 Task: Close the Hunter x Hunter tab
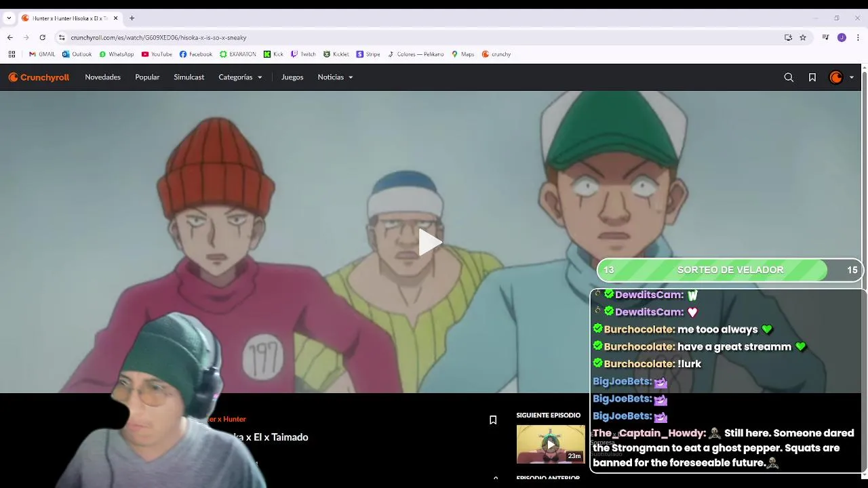point(115,18)
